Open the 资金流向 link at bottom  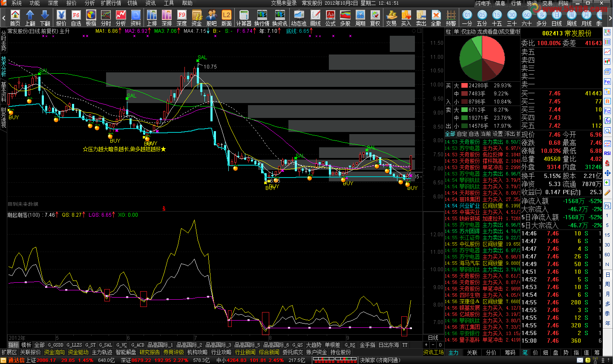click(x=54, y=353)
